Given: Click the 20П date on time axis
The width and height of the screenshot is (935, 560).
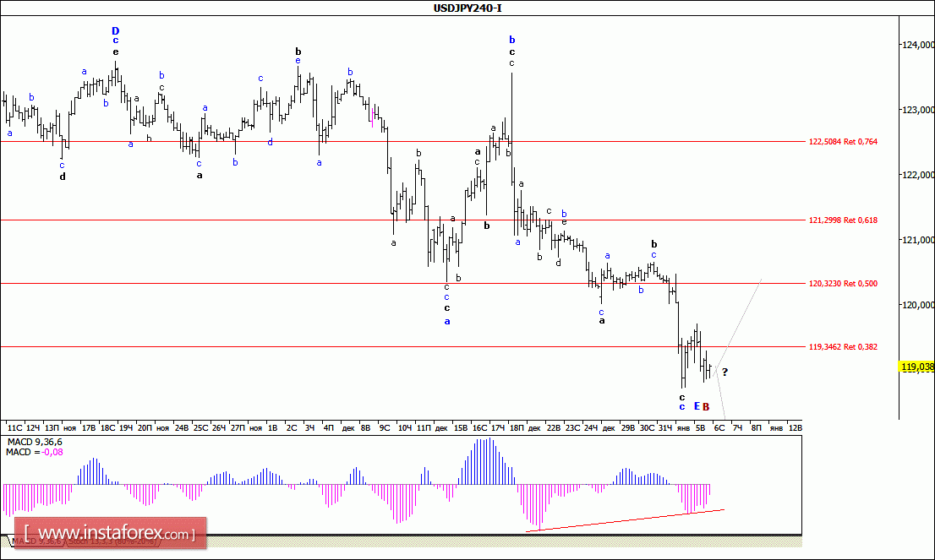Looking at the screenshot, I should (145, 427).
